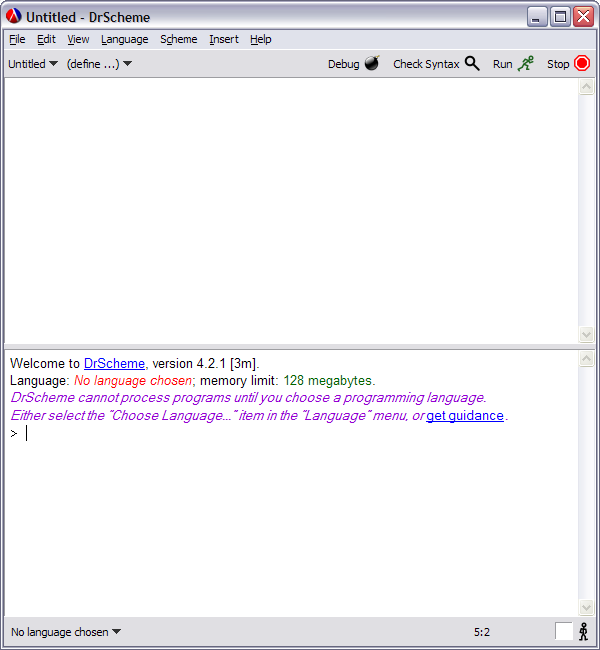
Task: Click interactions pane scroll up arrow
Action: pyautogui.click(x=586, y=359)
